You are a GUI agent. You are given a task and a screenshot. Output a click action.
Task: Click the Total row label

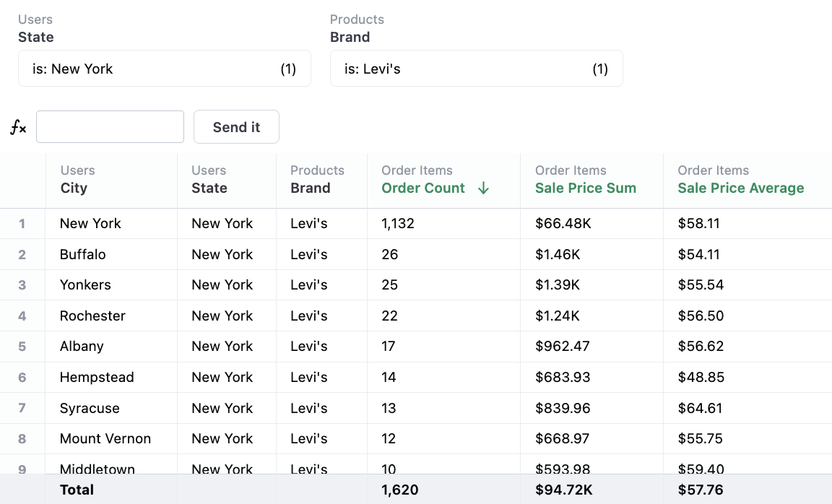(x=77, y=490)
